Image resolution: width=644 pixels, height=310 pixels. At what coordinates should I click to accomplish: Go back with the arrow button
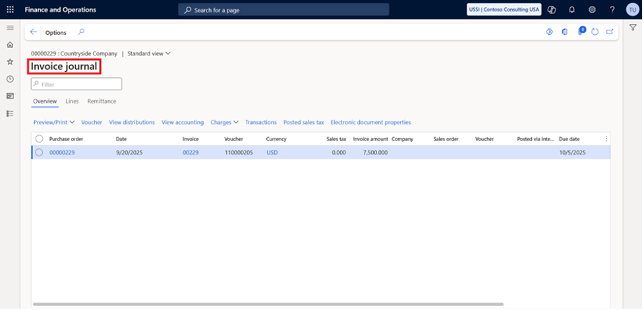pos(34,32)
